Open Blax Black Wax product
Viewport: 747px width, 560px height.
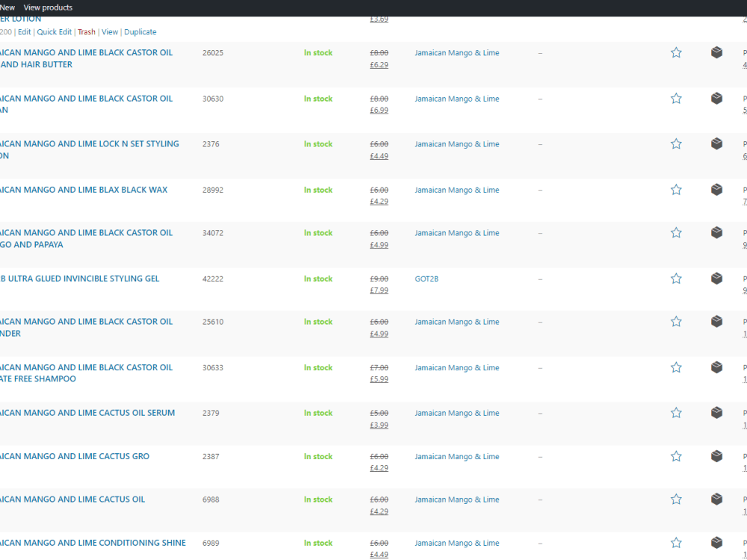click(84, 190)
